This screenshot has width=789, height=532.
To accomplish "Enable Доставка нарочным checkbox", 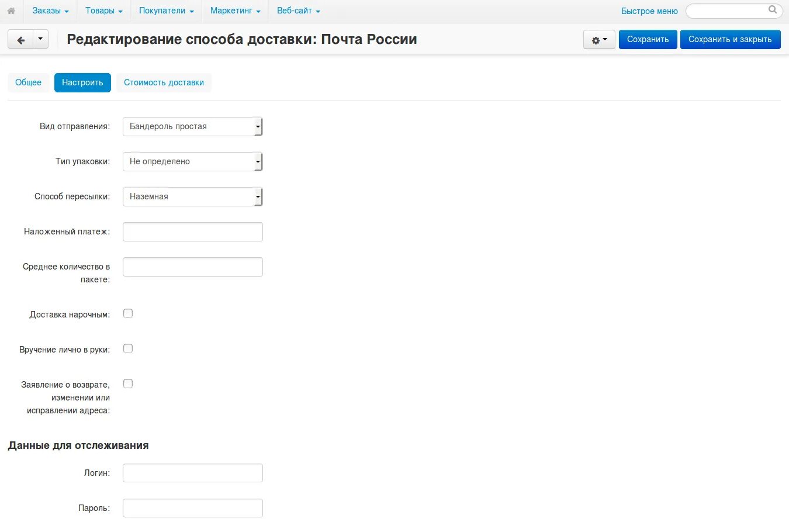I will [128, 313].
